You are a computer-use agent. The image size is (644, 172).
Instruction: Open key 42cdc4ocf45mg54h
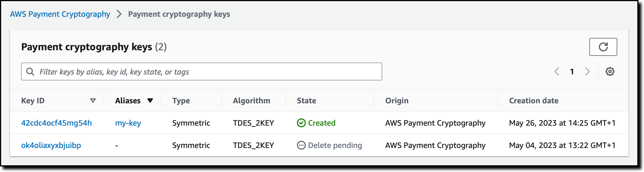pyautogui.click(x=57, y=123)
